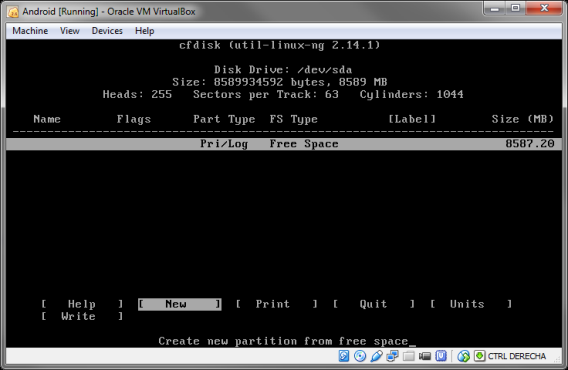Select the cfdisk Quit option
This screenshot has height=370, width=568.
(374, 304)
